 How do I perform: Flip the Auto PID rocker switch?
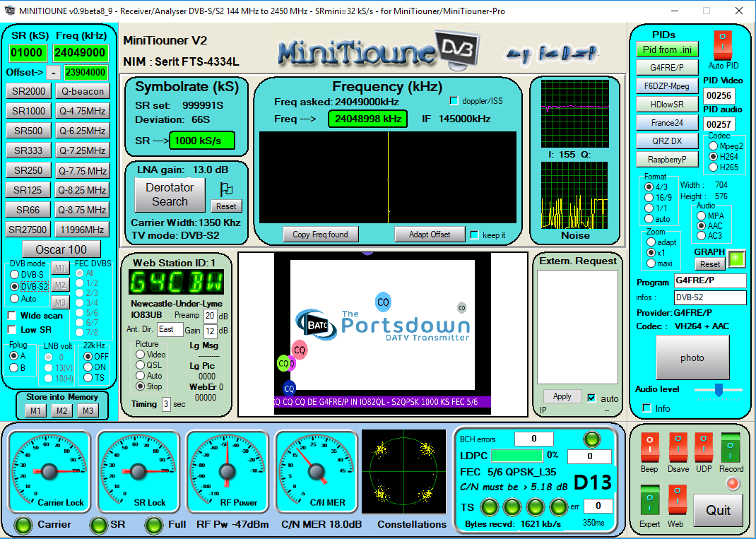tap(722, 46)
